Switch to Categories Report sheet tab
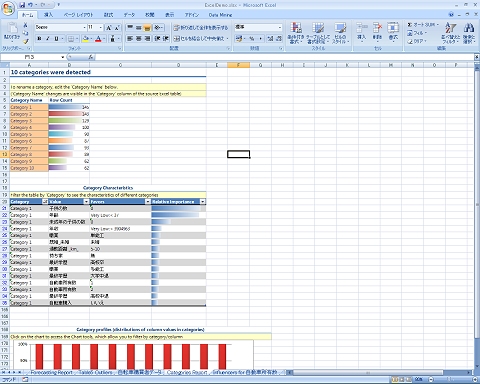 coord(187,372)
